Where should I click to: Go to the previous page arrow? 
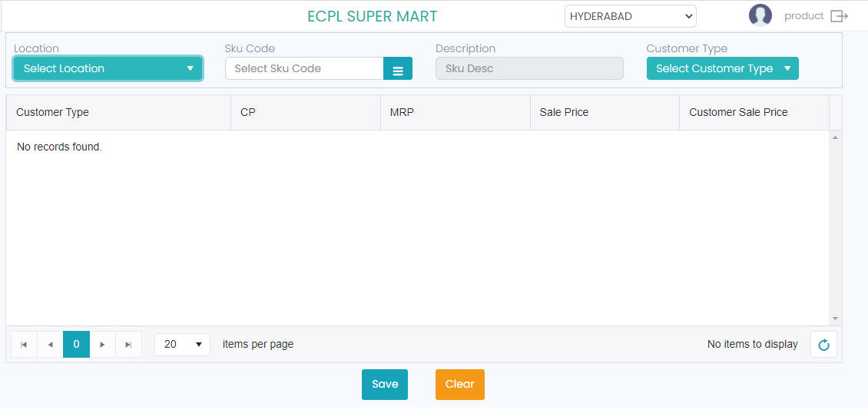click(50, 345)
